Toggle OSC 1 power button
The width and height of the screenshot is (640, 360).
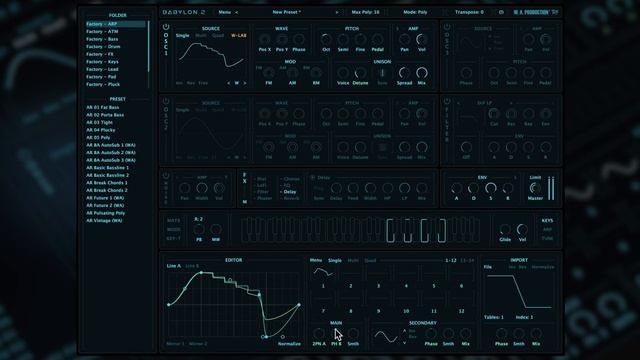[166, 27]
